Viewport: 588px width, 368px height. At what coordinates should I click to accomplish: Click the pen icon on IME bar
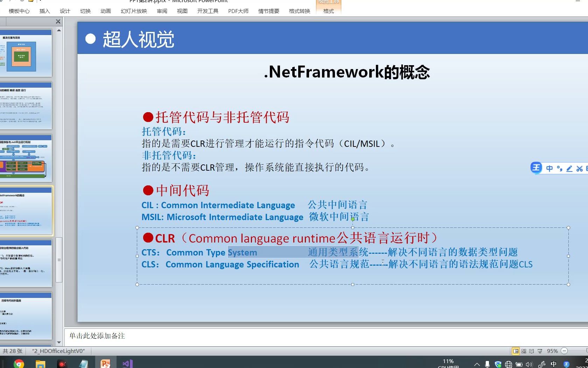point(569,169)
